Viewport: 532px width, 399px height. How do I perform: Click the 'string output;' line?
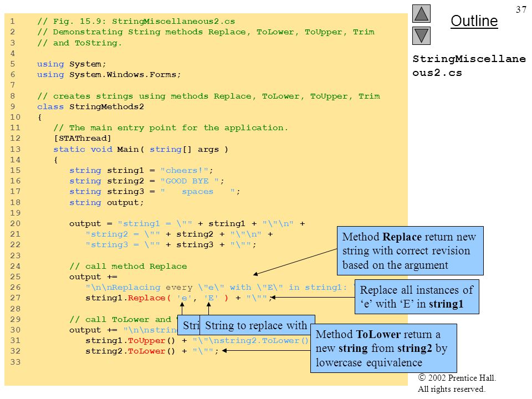106,203
